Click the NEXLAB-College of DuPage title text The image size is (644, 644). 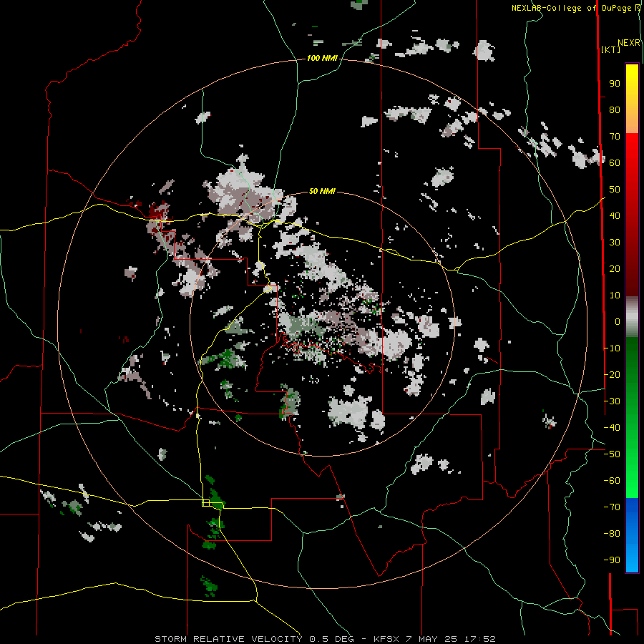[x=572, y=8]
